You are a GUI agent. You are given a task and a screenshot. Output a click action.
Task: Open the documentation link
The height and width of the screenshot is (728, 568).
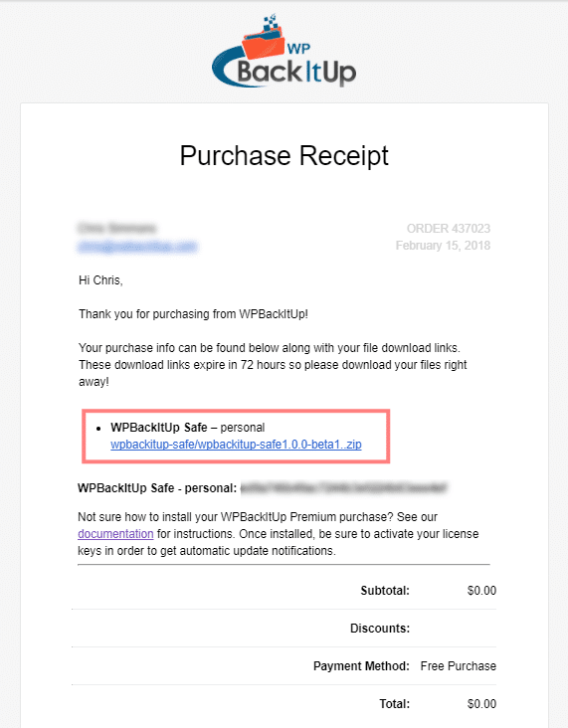coord(115,534)
